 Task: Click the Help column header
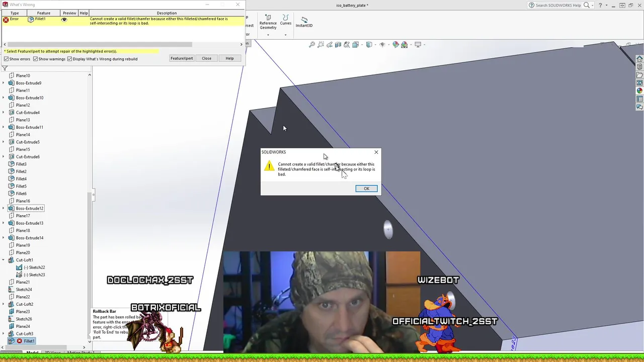click(84, 13)
